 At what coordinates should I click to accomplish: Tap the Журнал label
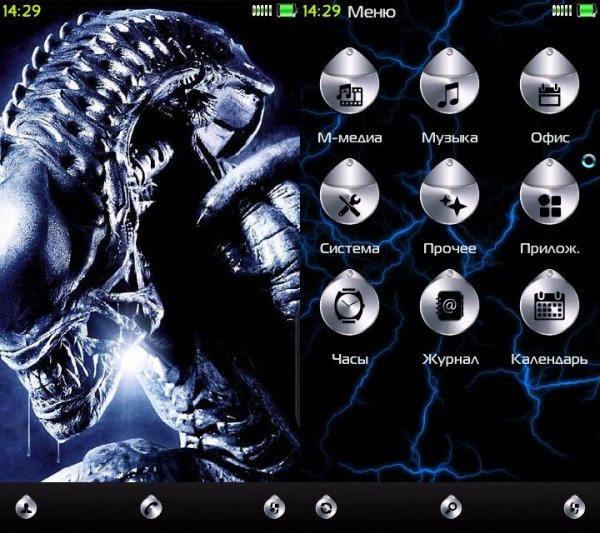[450, 359]
